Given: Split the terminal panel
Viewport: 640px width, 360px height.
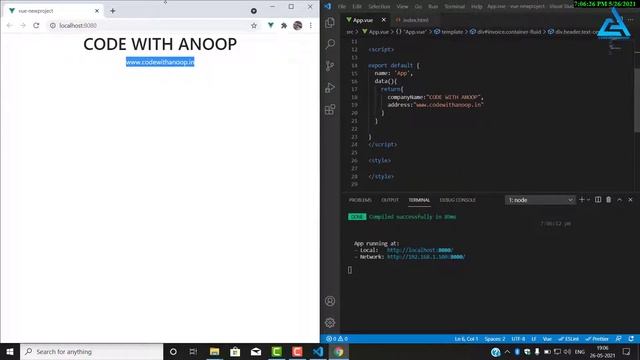Looking at the screenshot, I should click(598, 200).
